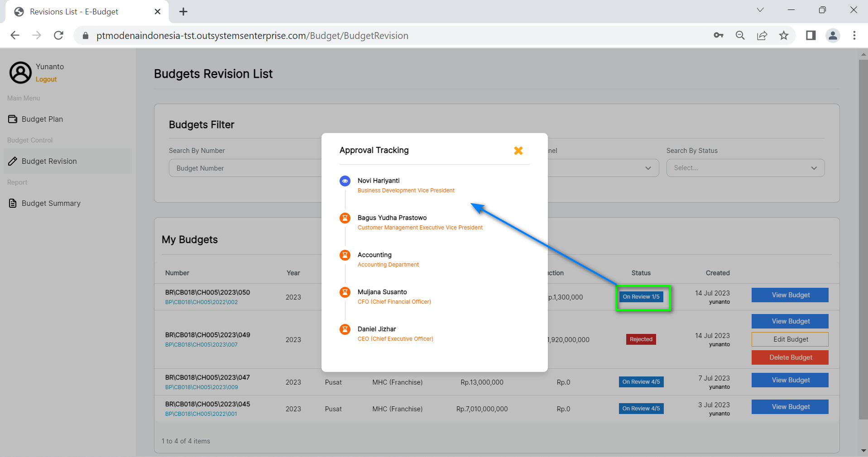Viewport: 868px width, 457px height.
Task: Reload the page using the refresh icon
Action: (58, 35)
